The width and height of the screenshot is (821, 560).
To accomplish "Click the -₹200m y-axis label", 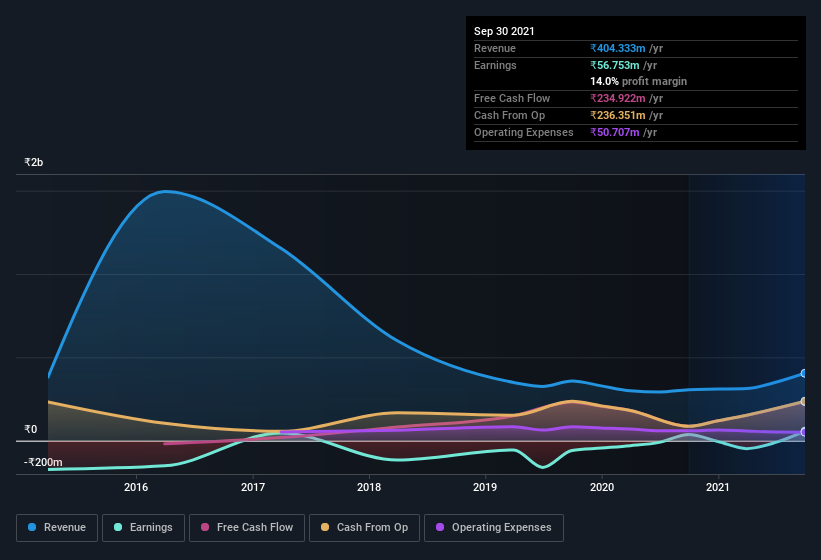I will point(43,462).
